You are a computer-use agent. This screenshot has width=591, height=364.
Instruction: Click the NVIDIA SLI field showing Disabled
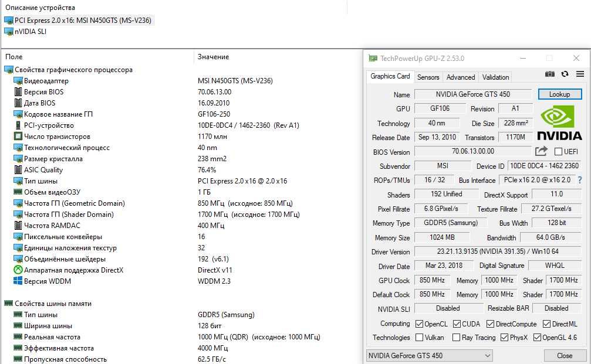(448, 308)
